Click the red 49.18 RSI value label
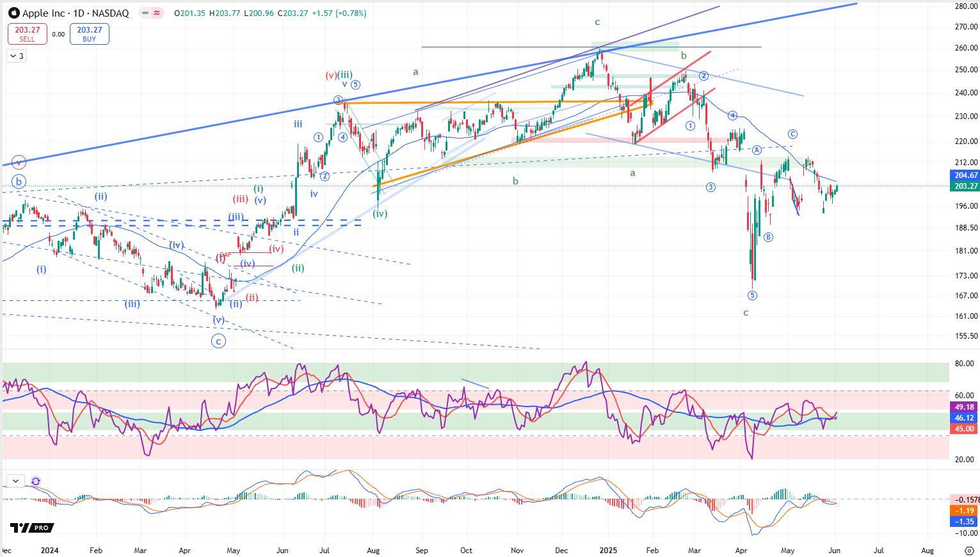The image size is (980, 557). (964, 407)
